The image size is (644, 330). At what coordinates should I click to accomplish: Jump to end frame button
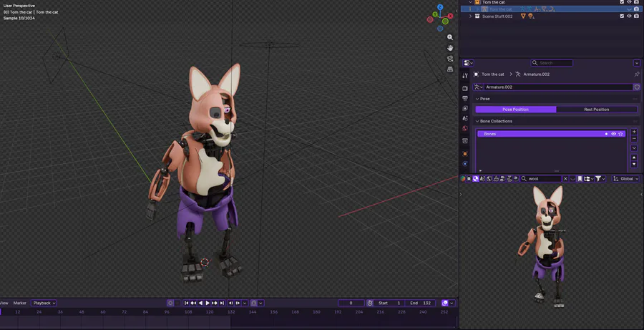[222, 303]
